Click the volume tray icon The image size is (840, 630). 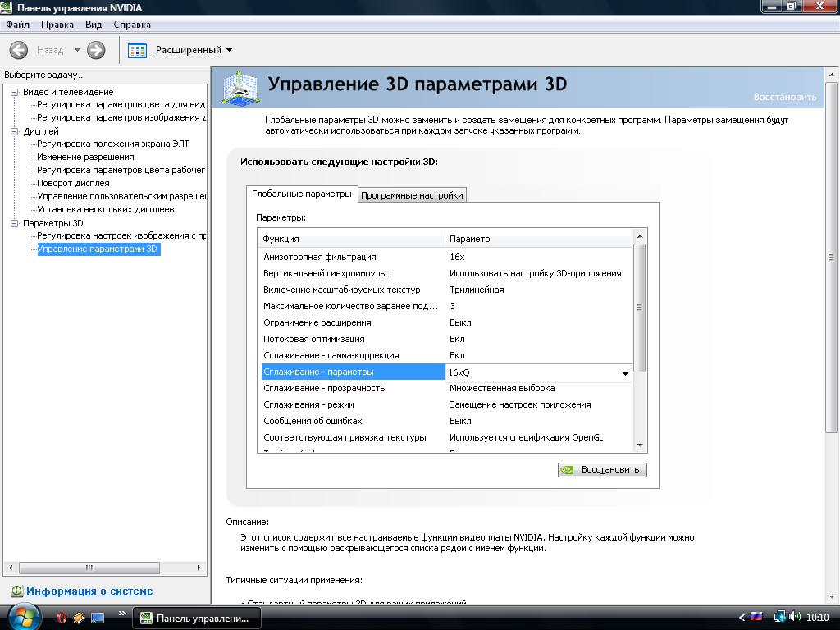pyautogui.click(x=794, y=617)
